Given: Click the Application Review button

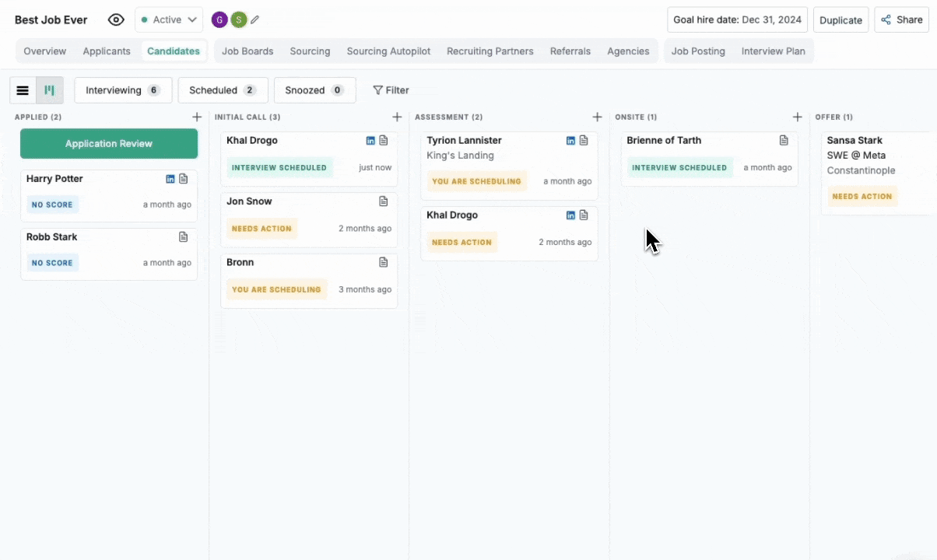Looking at the screenshot, I should 109,144.
